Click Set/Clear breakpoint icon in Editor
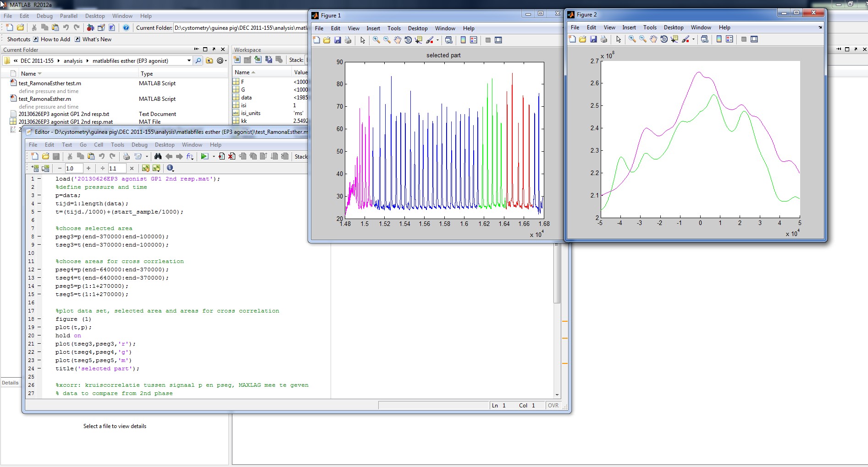The height and width of the screenshot is (467, 868). [221, 157]
